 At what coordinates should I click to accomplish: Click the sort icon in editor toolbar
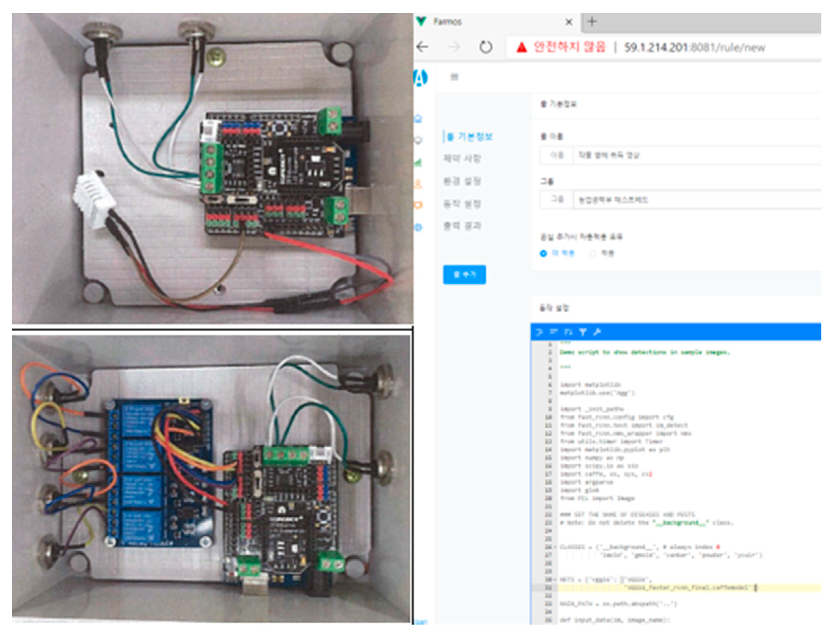tap(568, 332)
